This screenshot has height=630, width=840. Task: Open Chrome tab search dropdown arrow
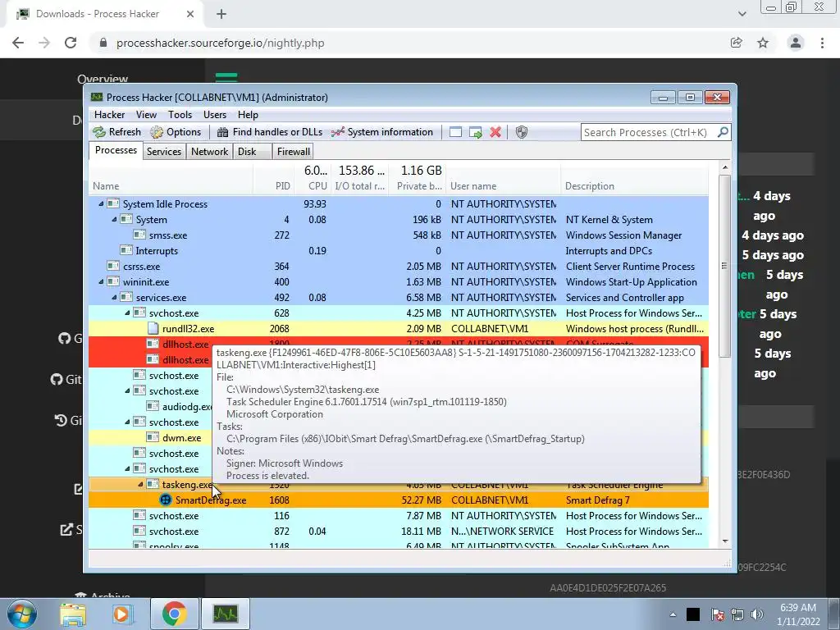point(742,14)
